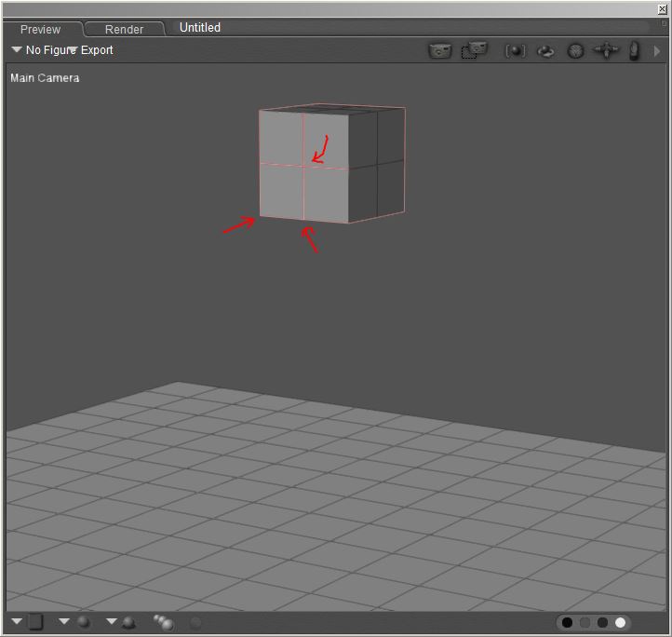
Task: Switch to the Render tab
Action: click(x=124, y=29)
